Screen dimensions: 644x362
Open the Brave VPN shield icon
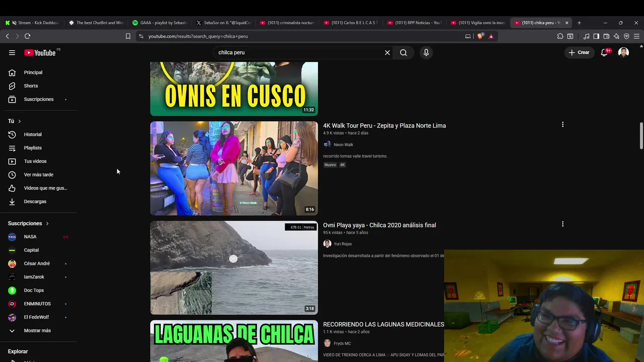(626, 36)
